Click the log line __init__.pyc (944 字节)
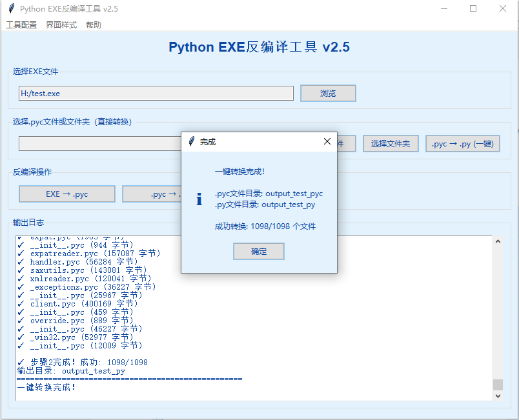Image resolution: width=519 pixels, height=420 pixels. point(75,245)
